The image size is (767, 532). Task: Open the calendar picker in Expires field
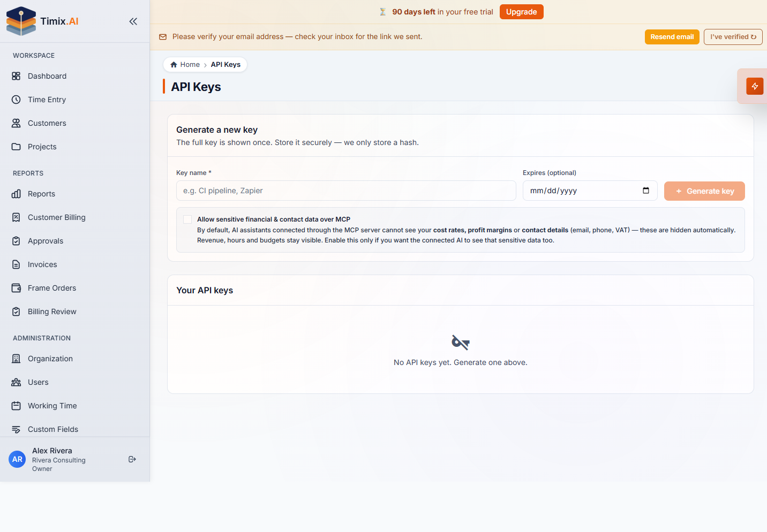coord(646,191)
